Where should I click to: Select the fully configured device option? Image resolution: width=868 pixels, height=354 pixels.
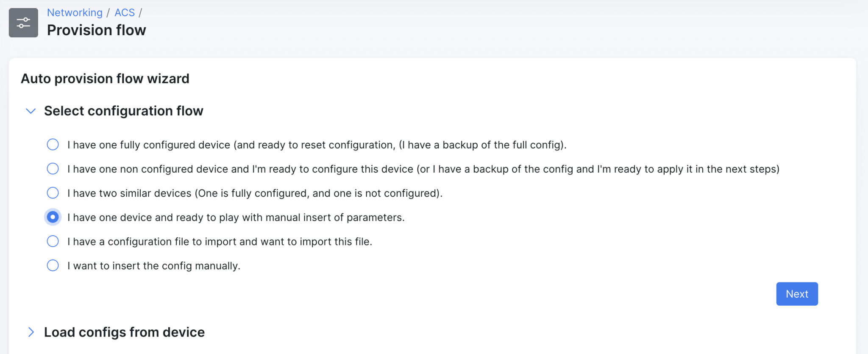[x=53, y=145]
